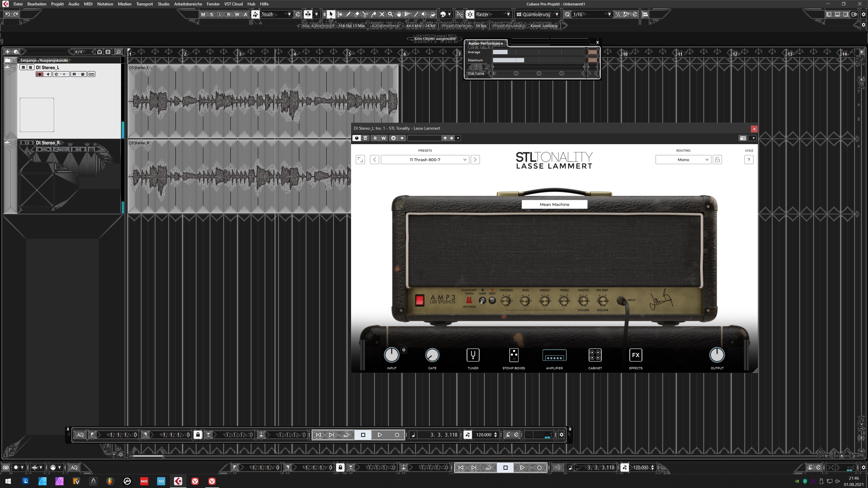Toggle the amp red power switch

[420, 300]
